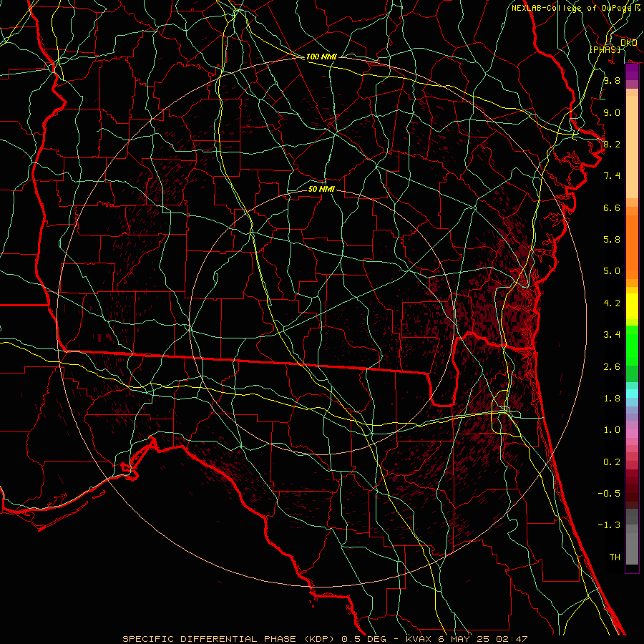Screen dimensions: 644x644
Task: Click the 0.2 value on the legend
Action: click(x=612, y=462)
